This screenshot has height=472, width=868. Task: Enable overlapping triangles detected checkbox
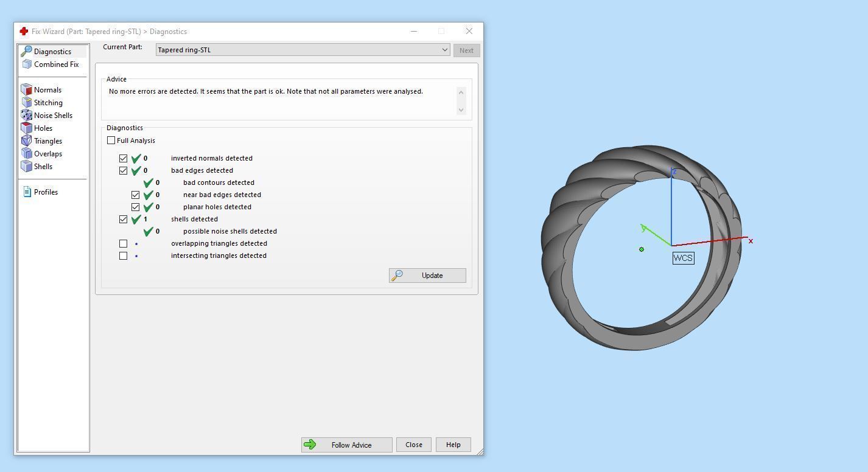(x=123, y=243)
